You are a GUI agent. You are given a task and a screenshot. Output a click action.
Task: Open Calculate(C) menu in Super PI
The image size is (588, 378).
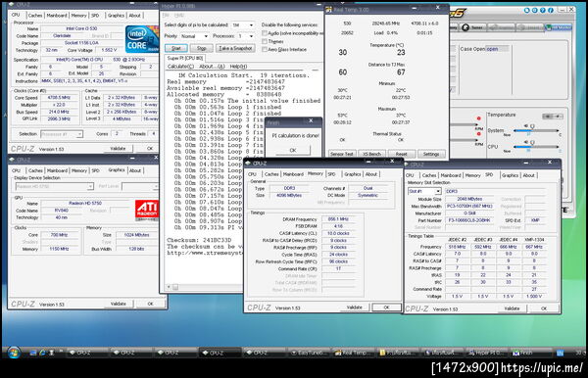pos(180,67)
